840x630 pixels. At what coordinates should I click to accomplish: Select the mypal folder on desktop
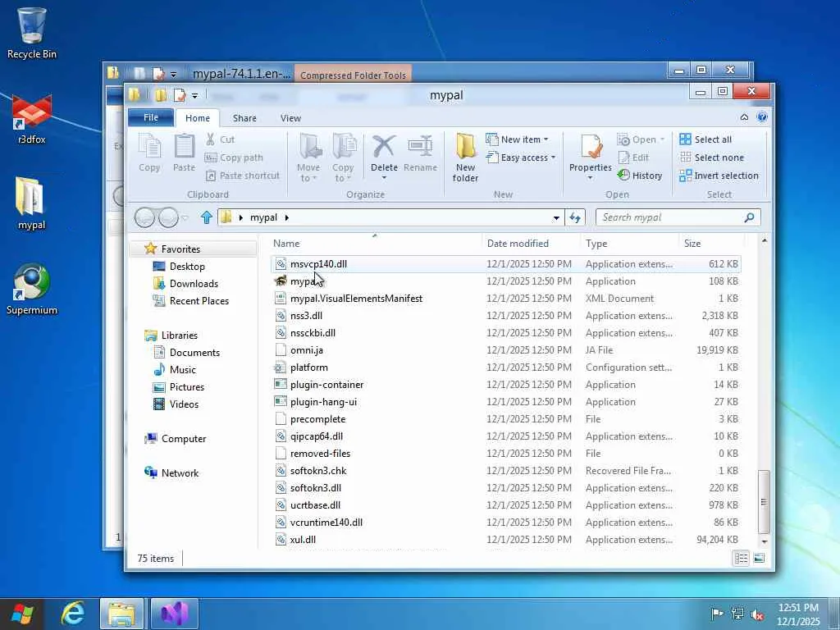(x=32, y=203)
